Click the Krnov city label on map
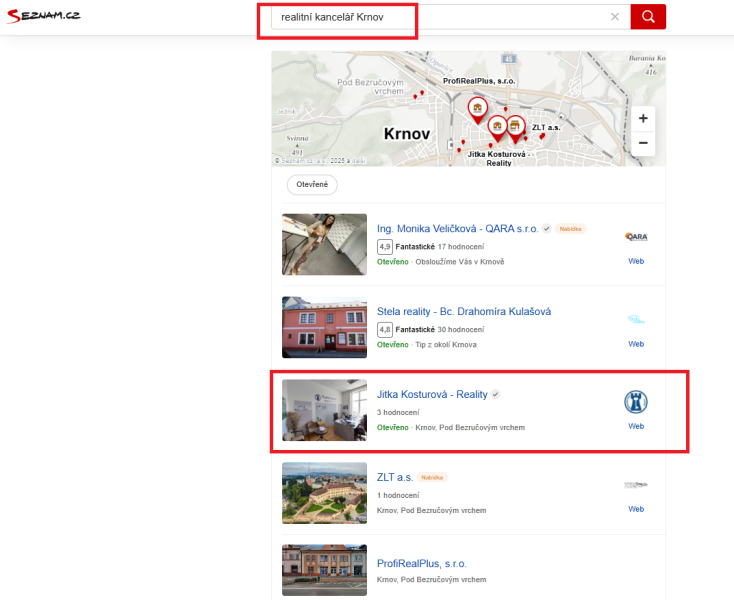The width and height of the screenshot is (734, 600). [x=406, y=134]
